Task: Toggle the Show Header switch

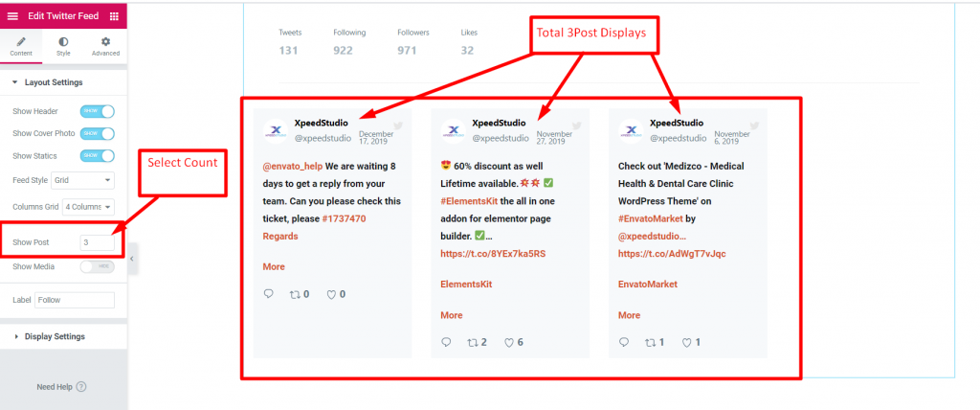Action: [98, 111]
